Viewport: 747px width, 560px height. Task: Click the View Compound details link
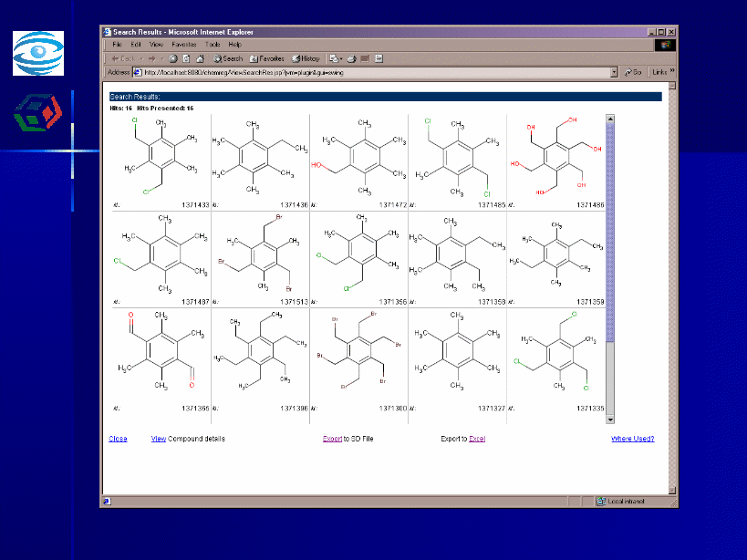[159, 439]
